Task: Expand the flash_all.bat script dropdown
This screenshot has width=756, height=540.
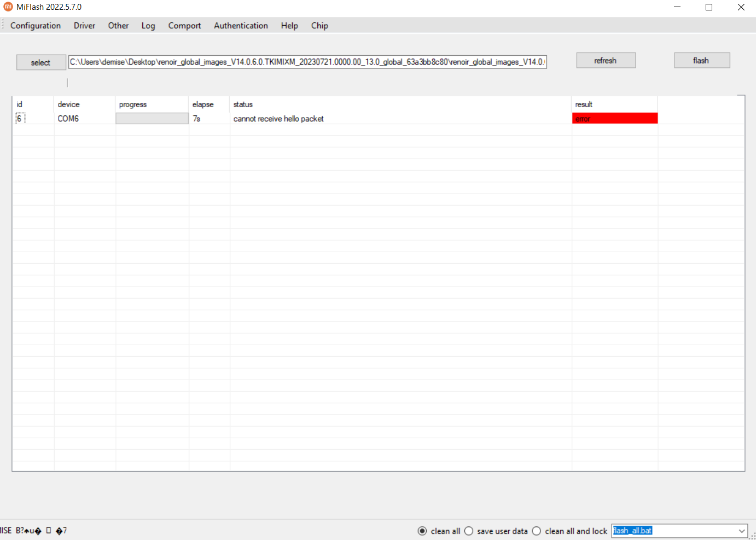Action: pos(741,531)
